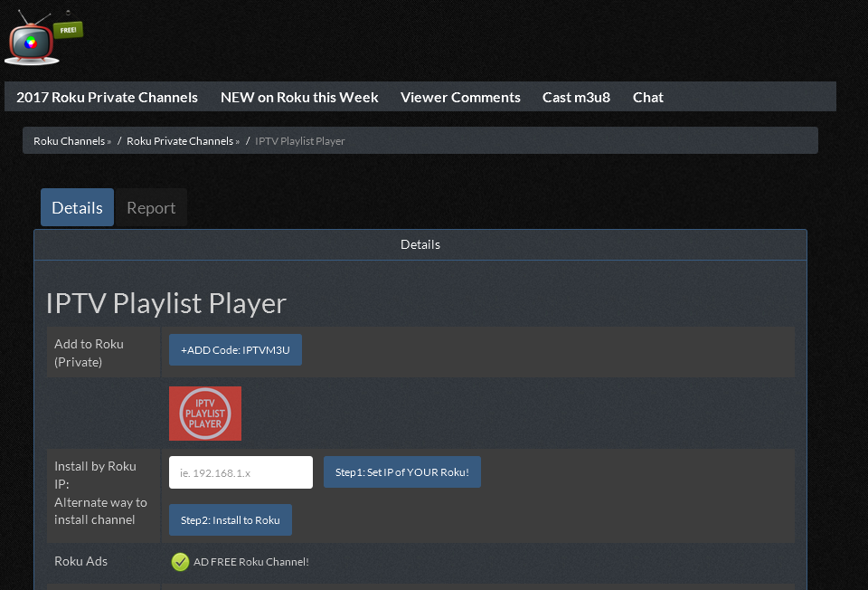Click AD FREE Roku Channel! text
The image size is (868, 590).
250,562
